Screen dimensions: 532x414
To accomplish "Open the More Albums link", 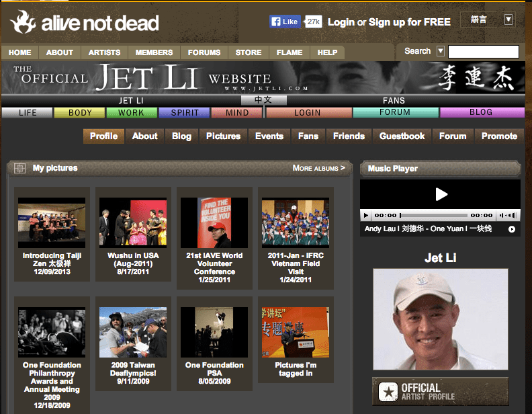I will (x=318, y=168).
